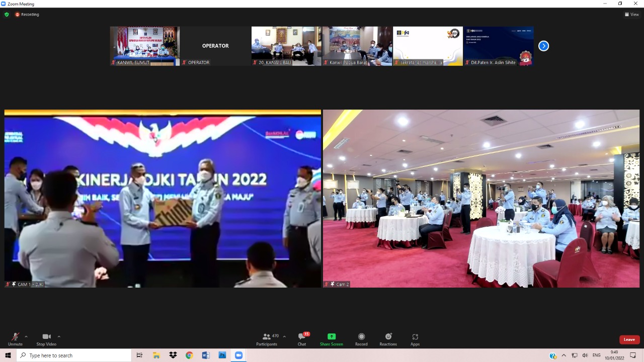Open Google Chrome from the taskbar
Viewport: 644px width, 362px height.
click(x=189, y=355)
